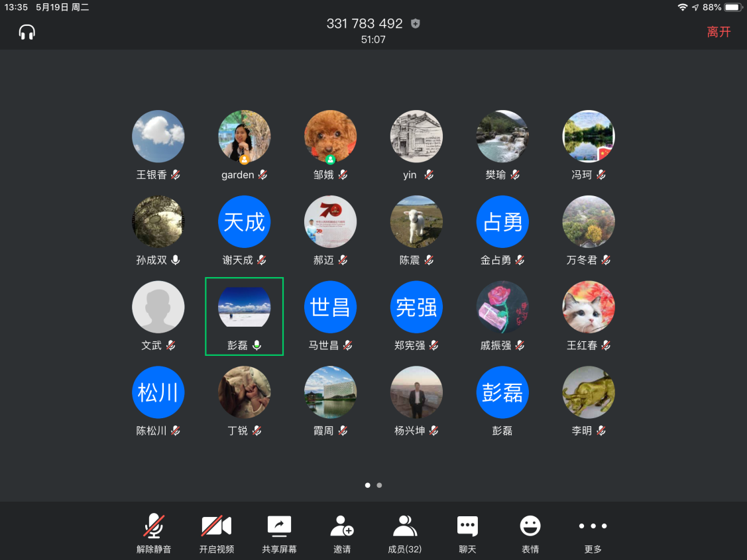The height and width of the screenshot is (560, 747).
Task: Select participant name garden
Action: (238, 175)
